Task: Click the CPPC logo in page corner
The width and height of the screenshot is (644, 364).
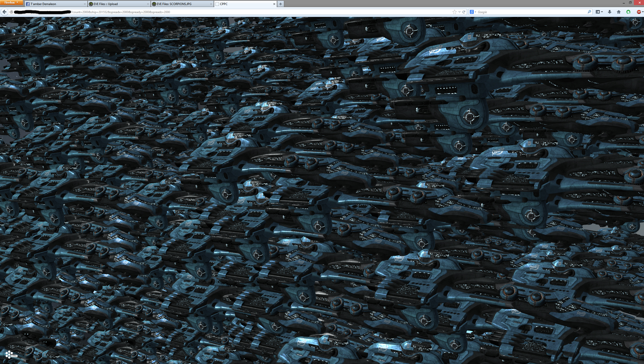Action: [11, 354]
